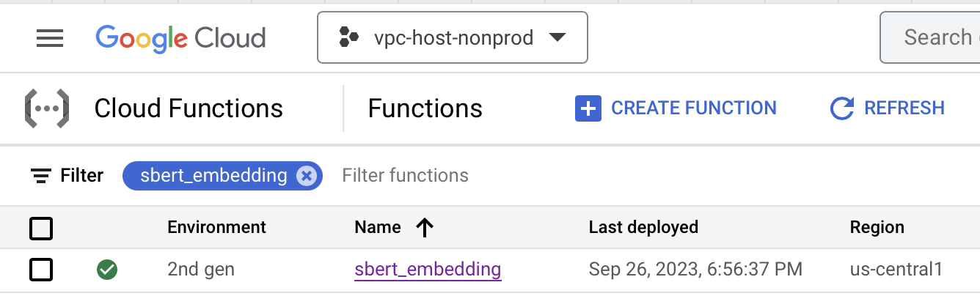Image resolution: width=980 pixels, height=296 pixels.
Task: Click the Region column header
Action: pyautogui.click(x=877, y=227)
